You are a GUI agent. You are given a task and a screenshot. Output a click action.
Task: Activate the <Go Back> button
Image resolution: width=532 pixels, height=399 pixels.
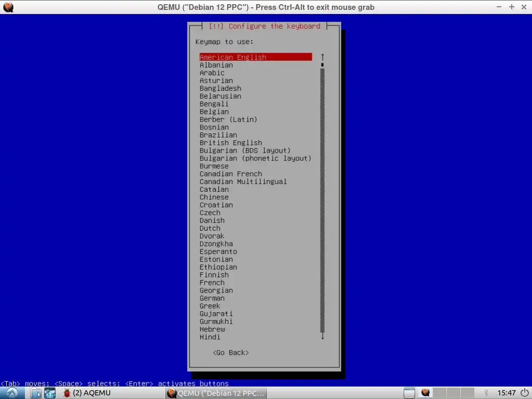point(231,353)
